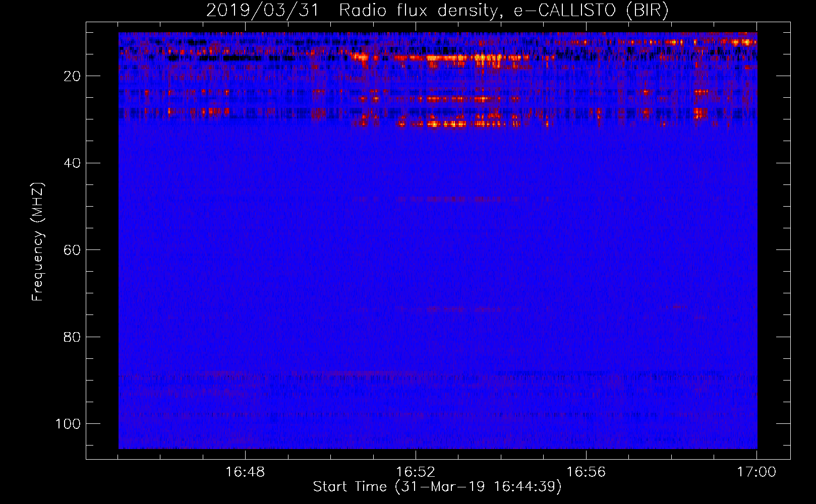Click the 17:00 time tick label
Screen dimensions: 816x504
click(756, 472)
